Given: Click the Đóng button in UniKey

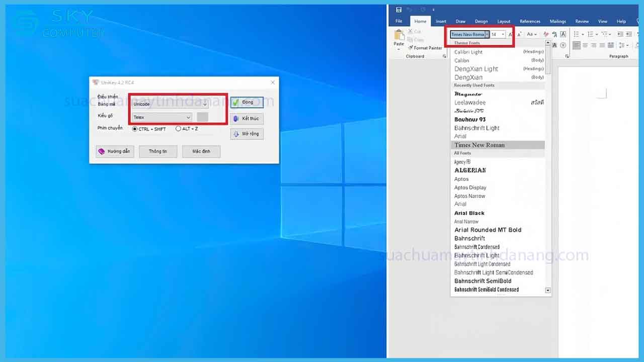Looking at the screenshot, I should 247,102.
